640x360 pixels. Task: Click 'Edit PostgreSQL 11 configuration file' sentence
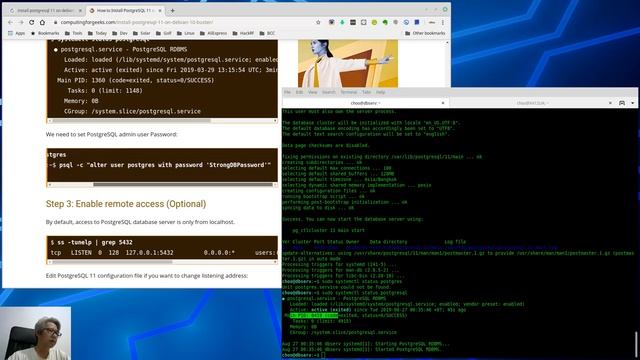click(x=147, y=276)
